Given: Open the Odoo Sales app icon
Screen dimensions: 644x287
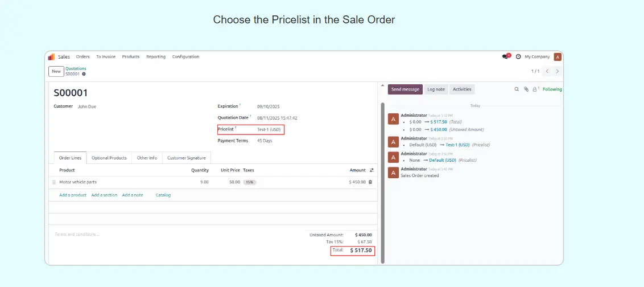Looking at the screenshot, I should (51, 57).
